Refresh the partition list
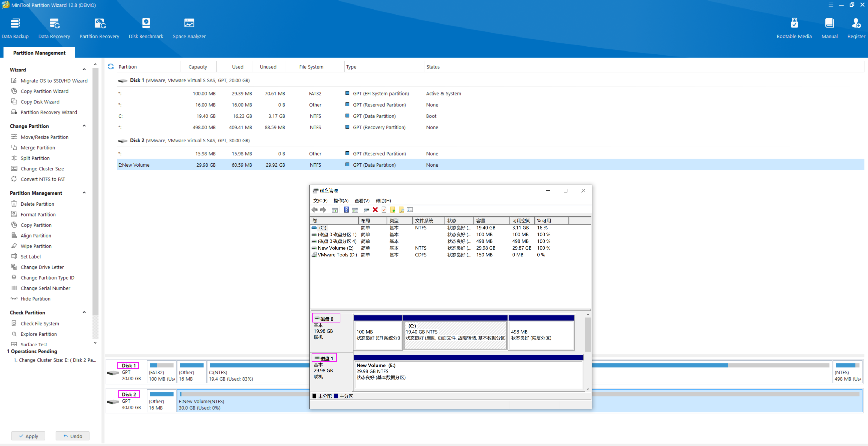The image size is (868, 446). click(x=111, y=66)
